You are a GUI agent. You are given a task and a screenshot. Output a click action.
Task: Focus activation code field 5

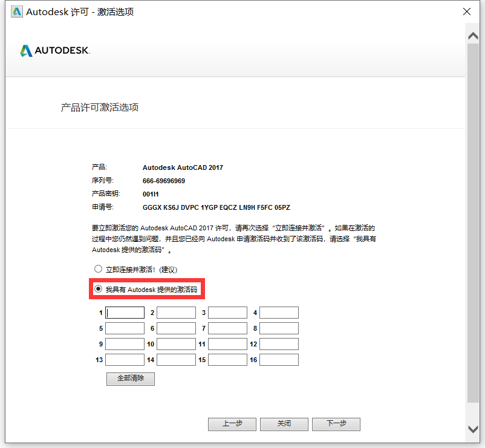[125, 328]
